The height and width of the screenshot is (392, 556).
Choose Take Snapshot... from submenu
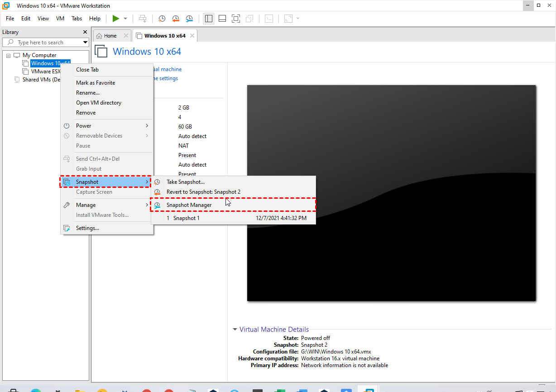pyautogui.click(x=185, y=182)
